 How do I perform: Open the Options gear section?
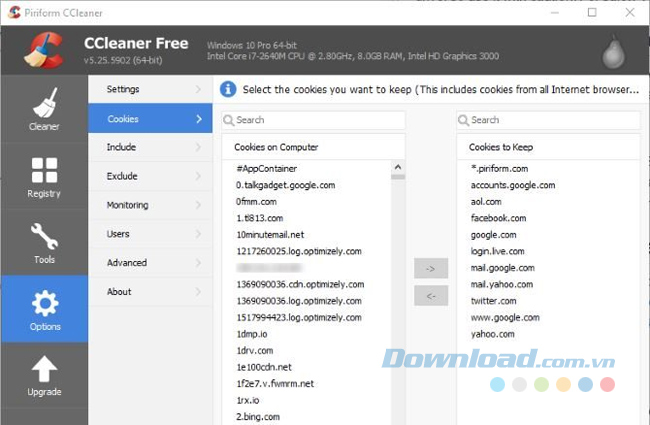point(44,309)
